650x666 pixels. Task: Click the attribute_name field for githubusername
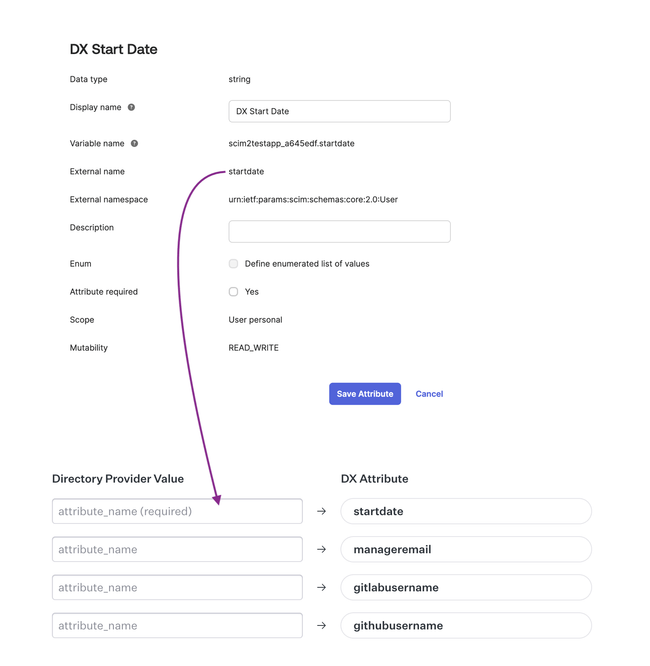coord(177,625)
